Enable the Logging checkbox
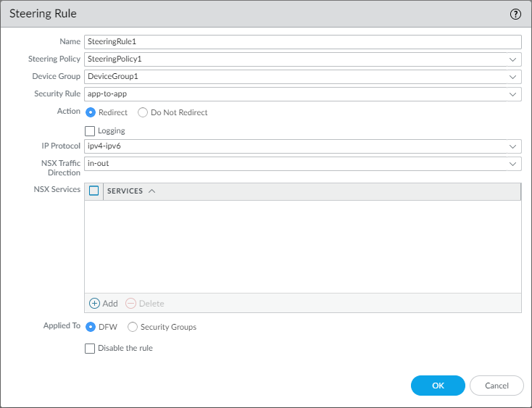This screenshot has width=532, height=408. pos(90,131)
